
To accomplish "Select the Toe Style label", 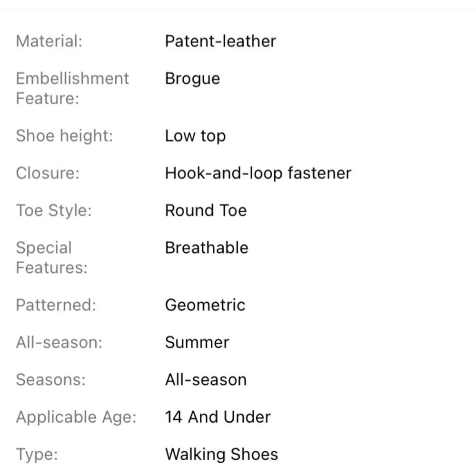I will pos(54,210).
